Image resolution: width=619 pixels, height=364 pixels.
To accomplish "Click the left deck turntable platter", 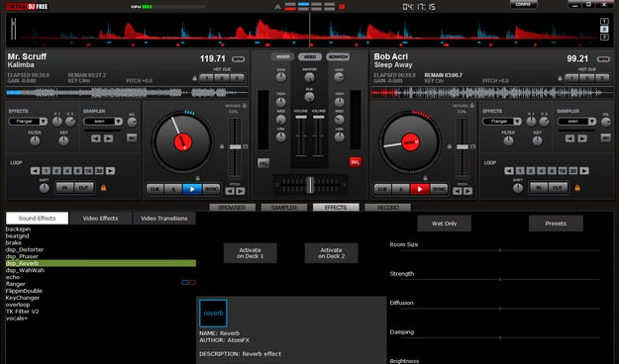I will (182, 142).
